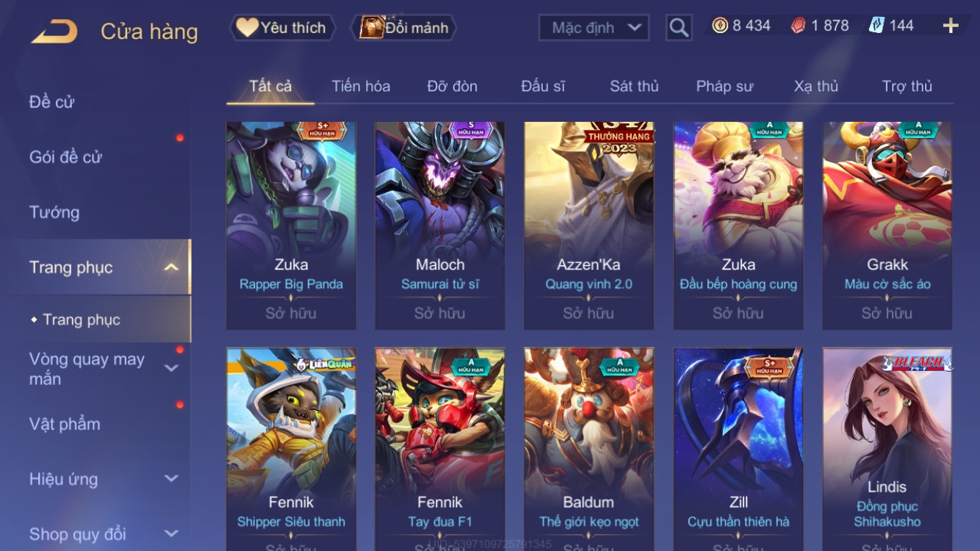This screenshot has width=980, height=551.
Task: Open search with the magnifier icon
Action: [x=679, y=28]
